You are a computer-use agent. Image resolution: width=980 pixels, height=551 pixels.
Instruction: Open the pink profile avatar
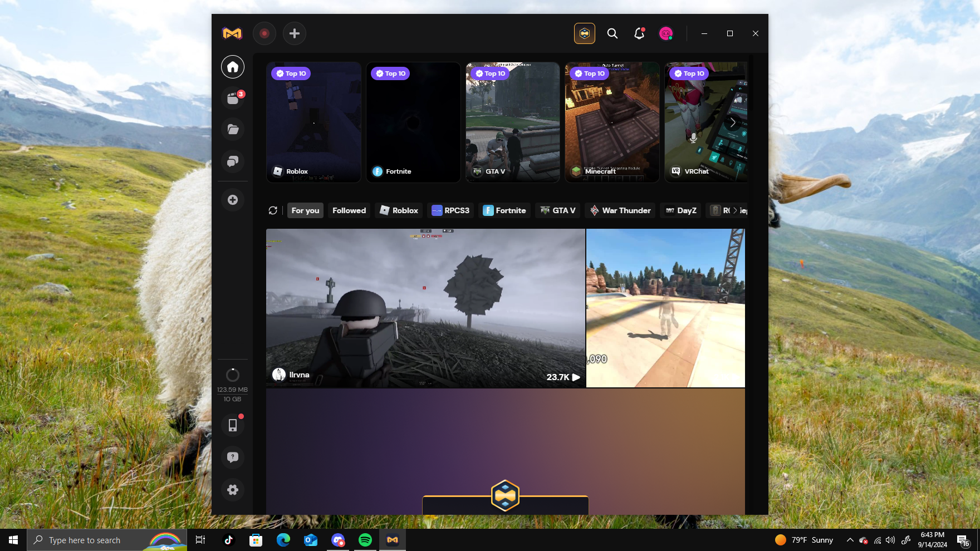pyautogui.click(x=666, y=33)
